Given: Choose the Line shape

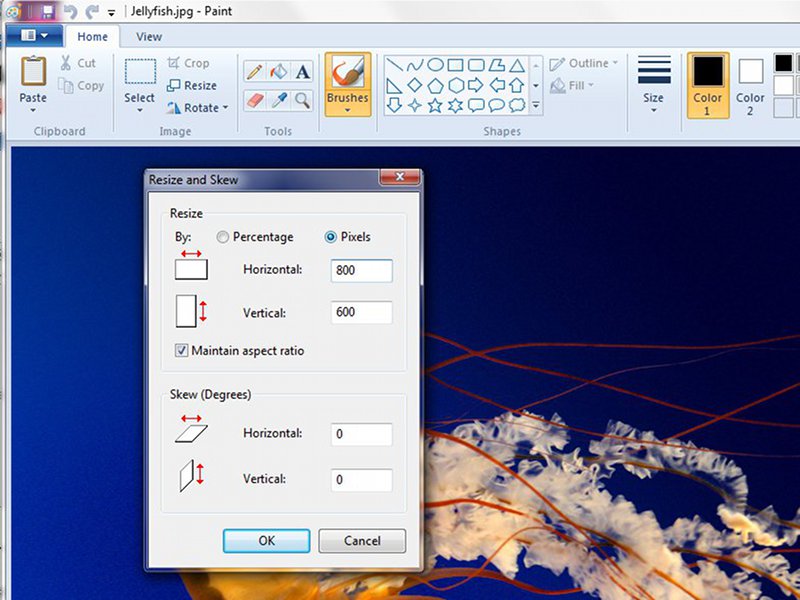Looking at the screenshot, I should tap(394, 65).
